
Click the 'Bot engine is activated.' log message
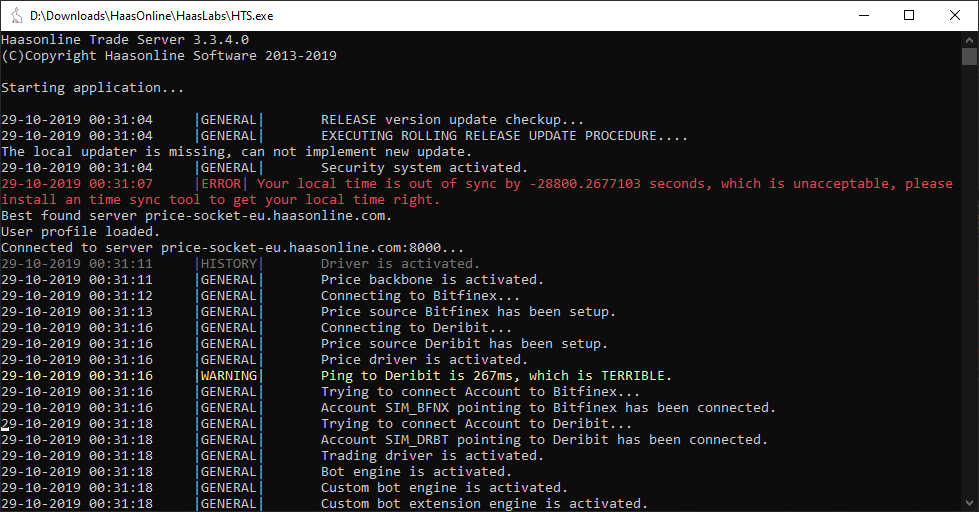tap(416, 471)
